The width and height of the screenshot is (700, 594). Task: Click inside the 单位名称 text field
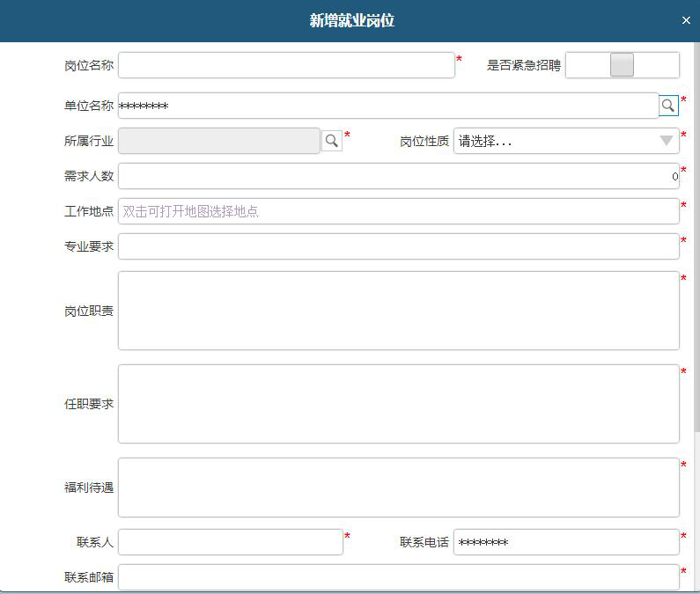pyautogui.click(x=387, y=106)
